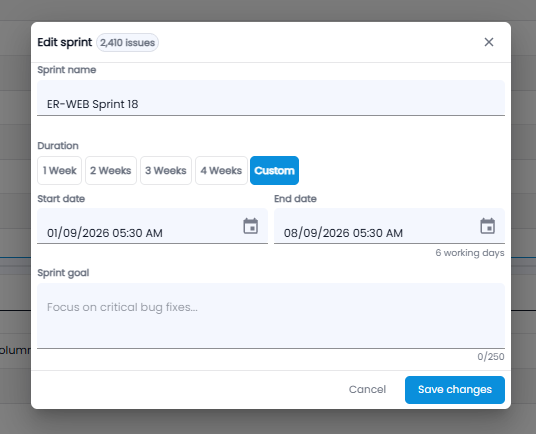The height and width of the screenshot is (434, 536).
Task: Select the 2 Weeks duration
Action: coord(111,171)
